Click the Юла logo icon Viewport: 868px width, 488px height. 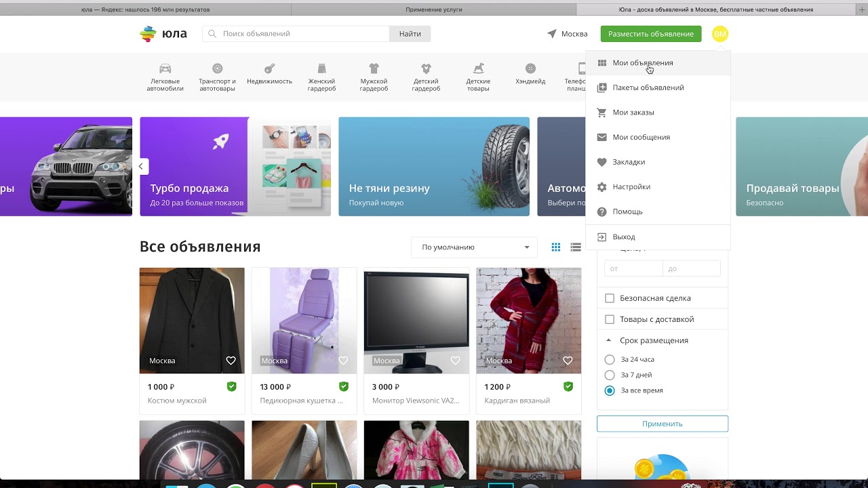point(148,34)
